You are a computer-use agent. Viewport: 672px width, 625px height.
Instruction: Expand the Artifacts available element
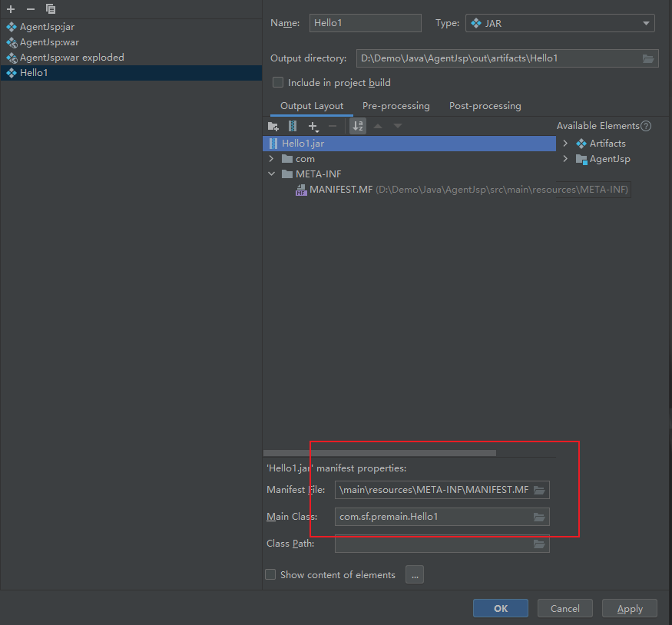pyautogui.click(x=565, y=143)
